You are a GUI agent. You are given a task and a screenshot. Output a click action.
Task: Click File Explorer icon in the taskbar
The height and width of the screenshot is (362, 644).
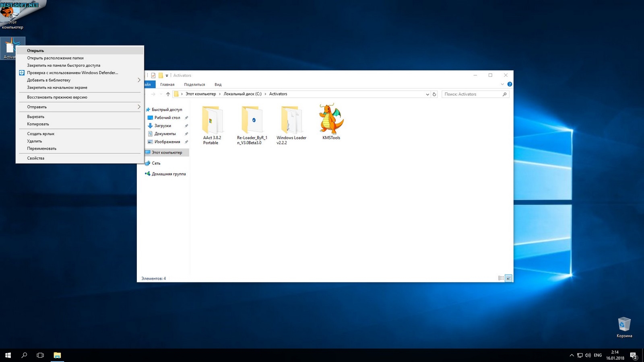coord(57,355)
